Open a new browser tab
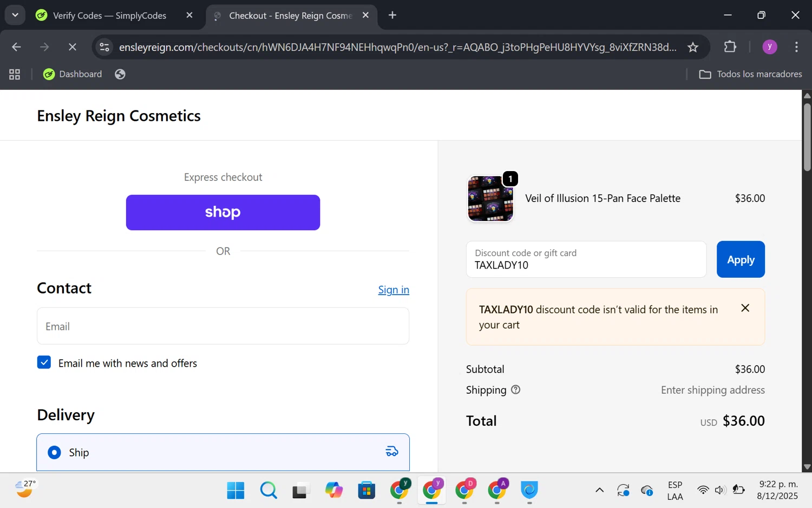This screenshot has height=508, width=812. click(392, 15)
